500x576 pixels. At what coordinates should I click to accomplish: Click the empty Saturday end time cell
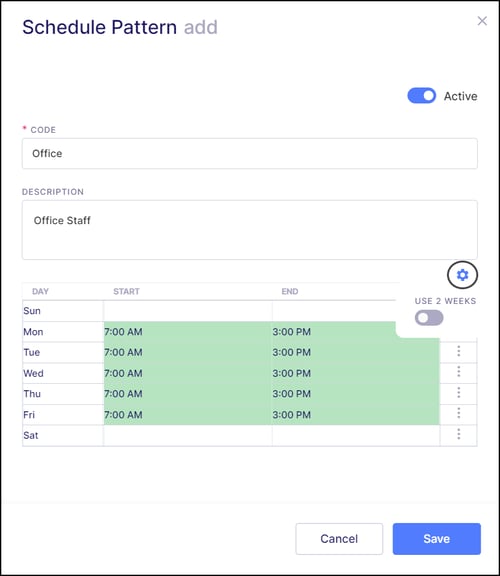[356, 435]
